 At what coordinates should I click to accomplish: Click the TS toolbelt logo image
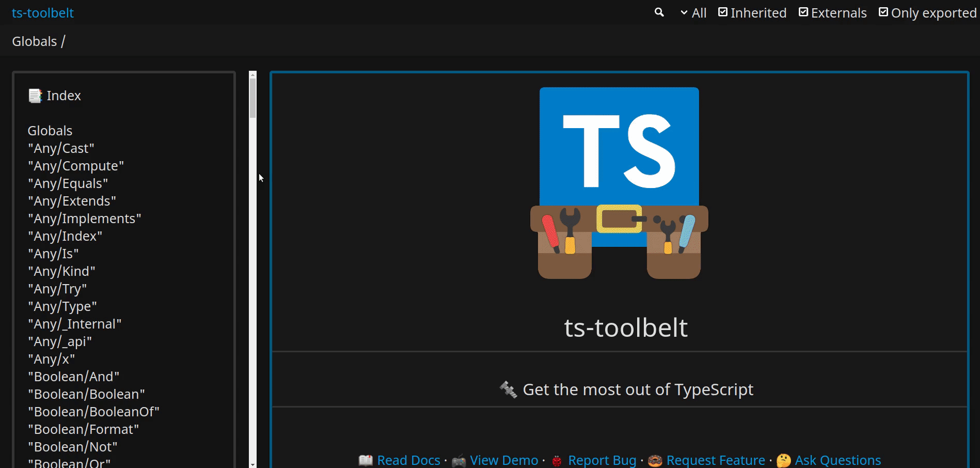[x=619, y=183]
